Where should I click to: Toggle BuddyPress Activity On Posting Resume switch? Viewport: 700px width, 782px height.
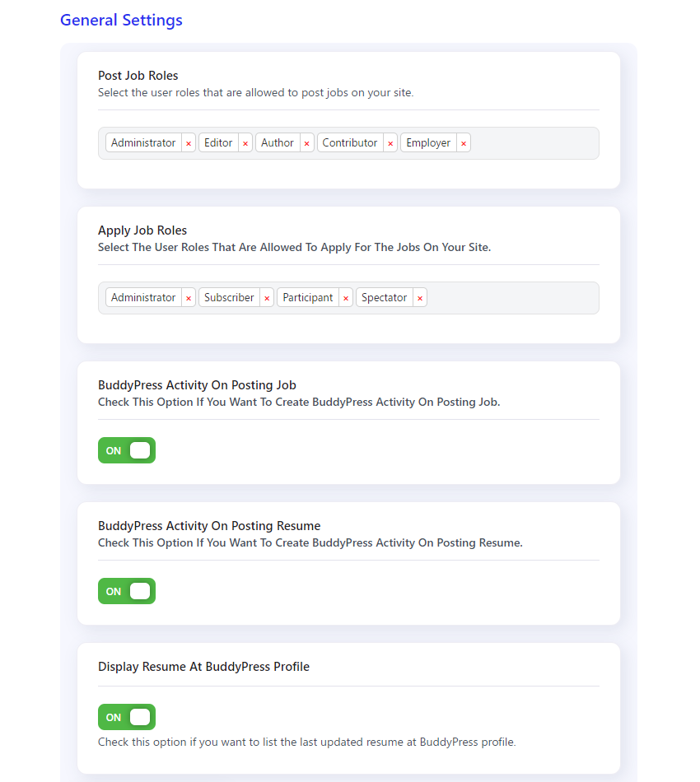(x=127, y=591)
